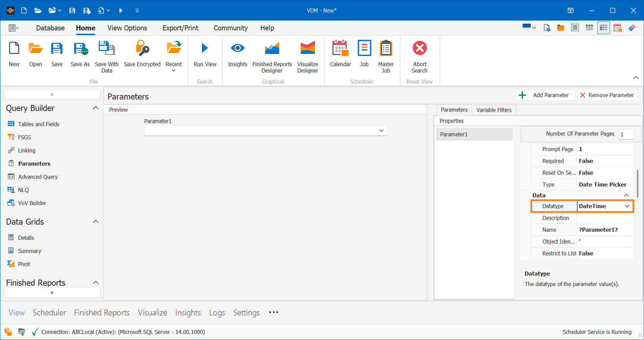Open the Help ribbon tab
This screenshot has height=340, width=644.
coord(267,28)
